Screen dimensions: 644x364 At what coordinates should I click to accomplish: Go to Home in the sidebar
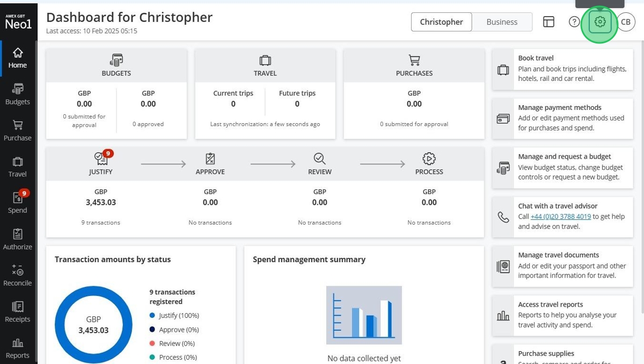tap(18, 58)
